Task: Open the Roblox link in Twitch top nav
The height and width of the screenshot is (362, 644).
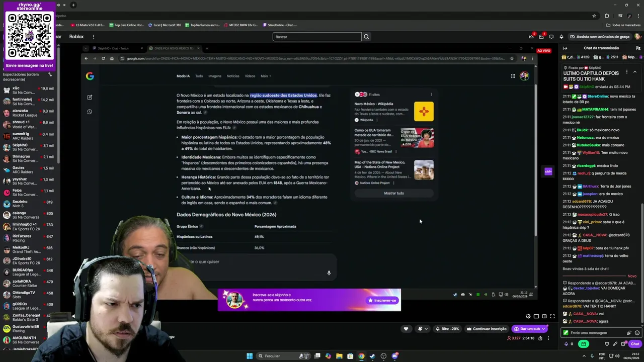Action: (76, 37)
